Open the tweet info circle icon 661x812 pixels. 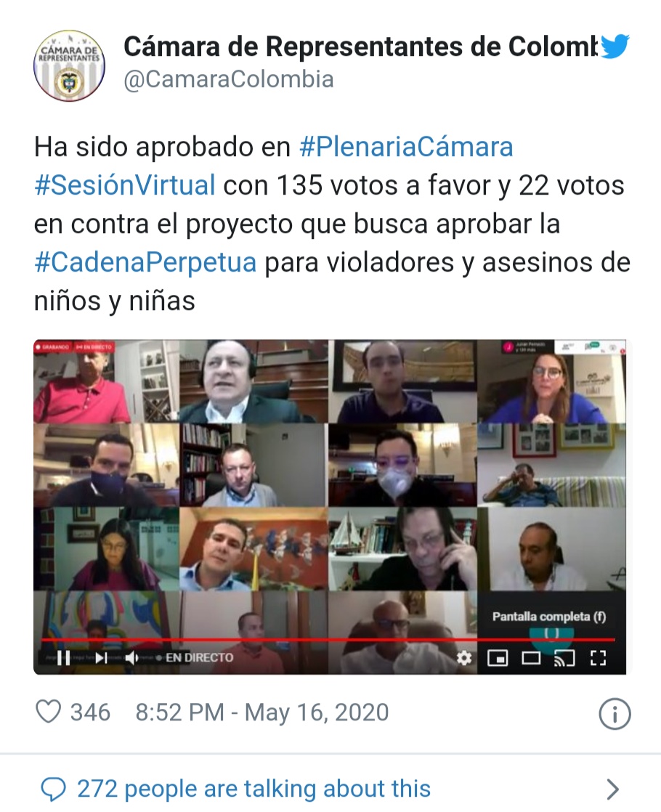tap(615, 714)
